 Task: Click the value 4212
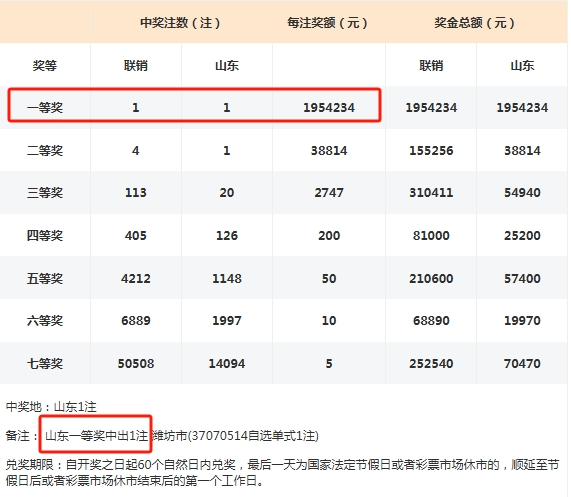tap(136, 279)
